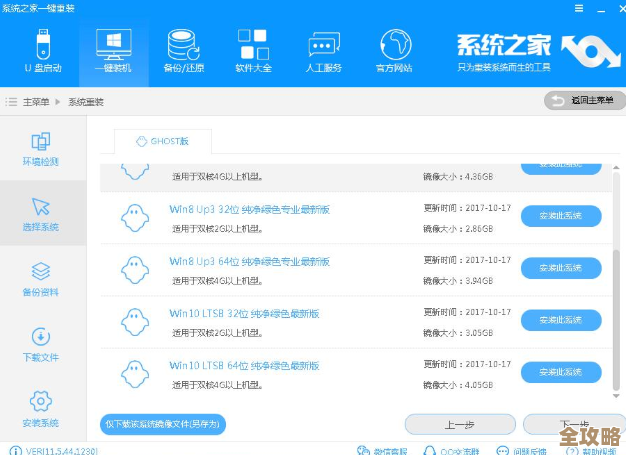This screenshot has width=626, height=455.
Task: Open QQ交流群 chat group
Action: [451, 451]
